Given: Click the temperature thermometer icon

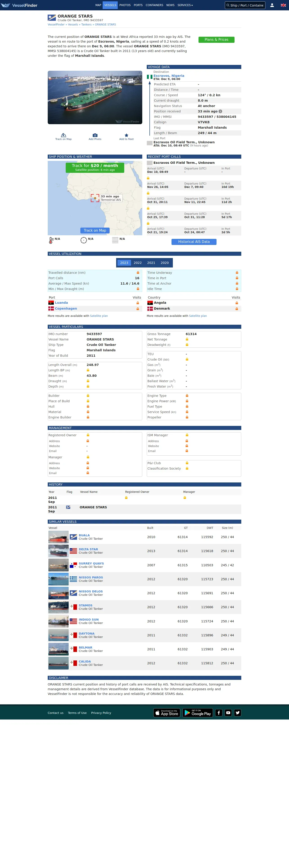Looking at the screenshot, I should point(51,240).
